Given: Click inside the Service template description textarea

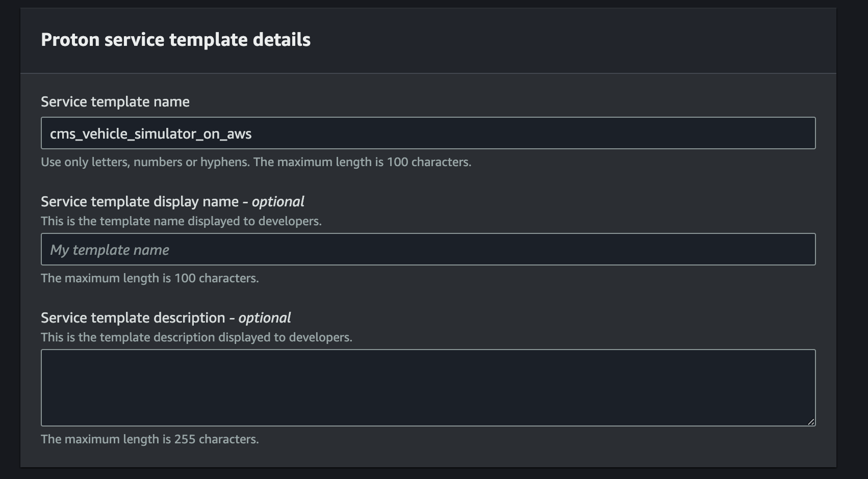Looking at the screenshot, I should (428, 388).
